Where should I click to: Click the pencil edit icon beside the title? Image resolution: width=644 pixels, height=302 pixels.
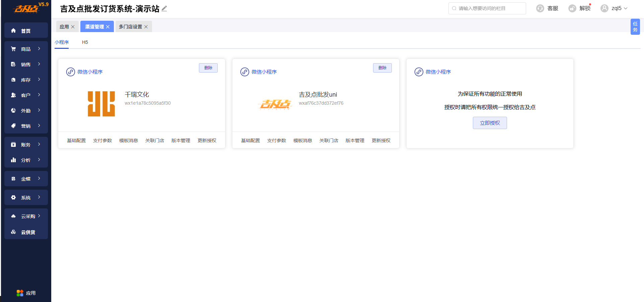coord(164,9)
